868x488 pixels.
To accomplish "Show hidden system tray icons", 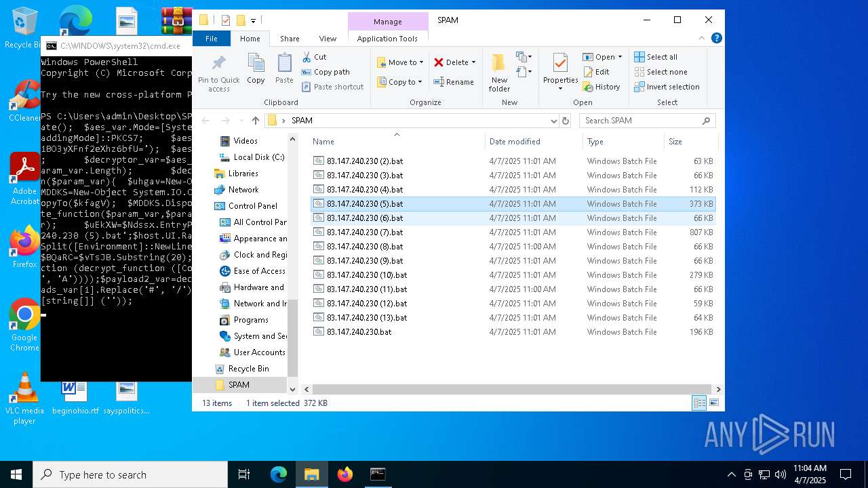I will click(x=731, y=474).
